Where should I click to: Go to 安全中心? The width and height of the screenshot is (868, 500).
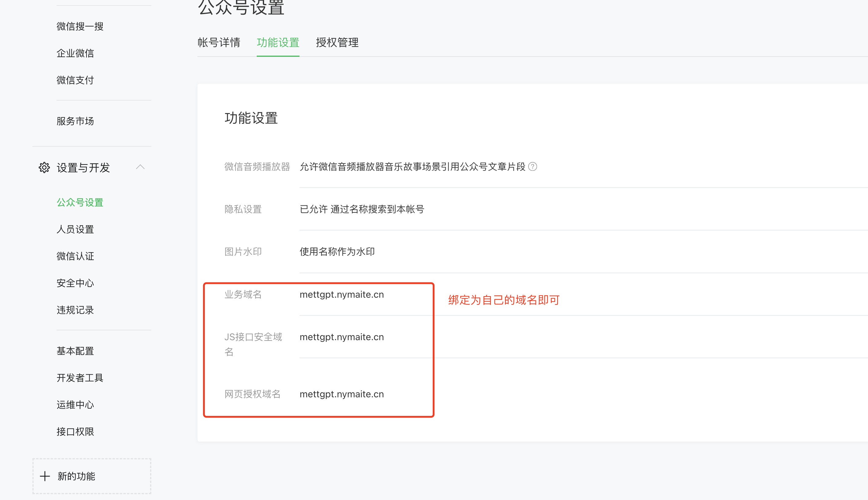[75, 283]
